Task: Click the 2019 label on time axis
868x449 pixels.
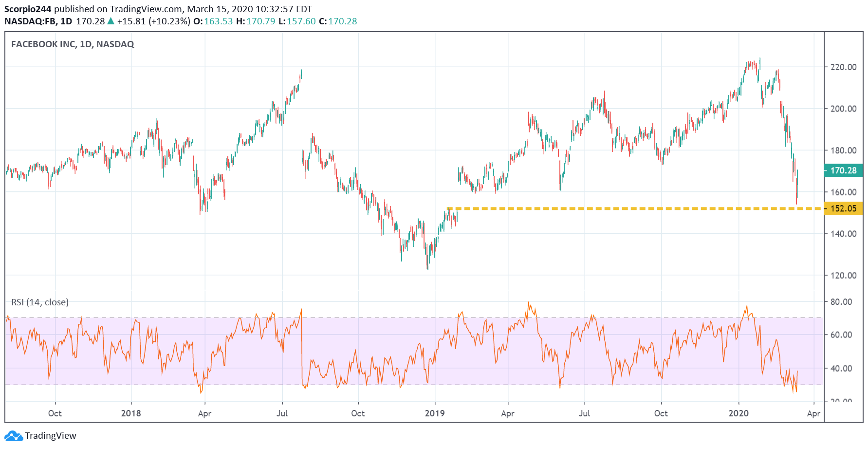Action: point(435,413)
